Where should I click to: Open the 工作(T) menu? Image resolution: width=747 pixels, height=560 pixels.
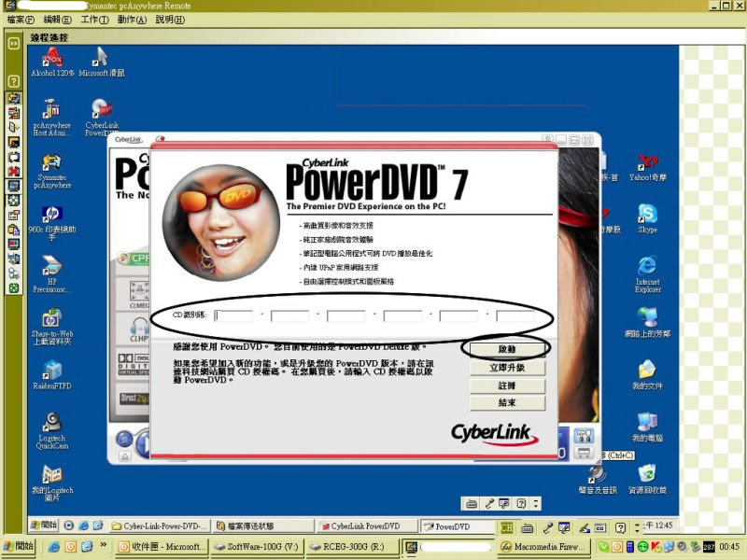[x=94, y=20]
